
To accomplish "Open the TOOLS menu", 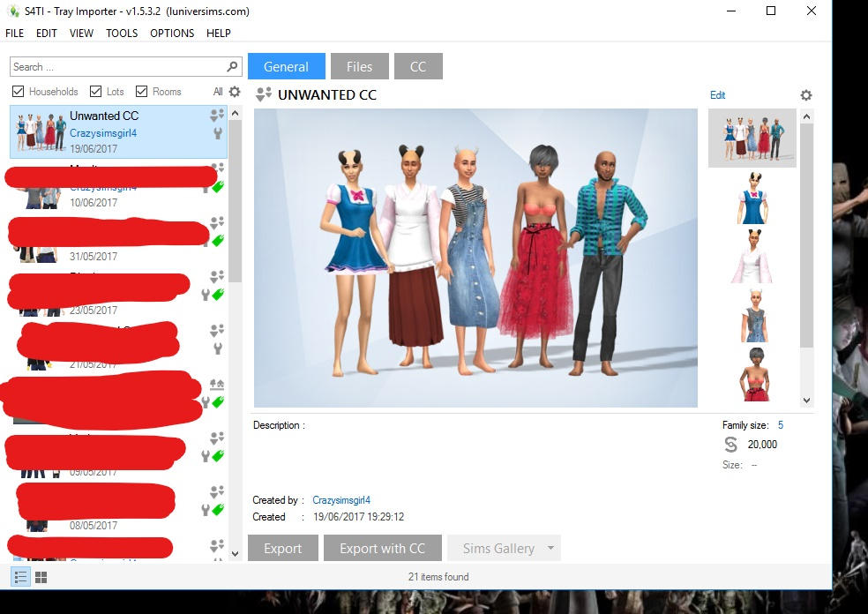I will coord(122,34).
